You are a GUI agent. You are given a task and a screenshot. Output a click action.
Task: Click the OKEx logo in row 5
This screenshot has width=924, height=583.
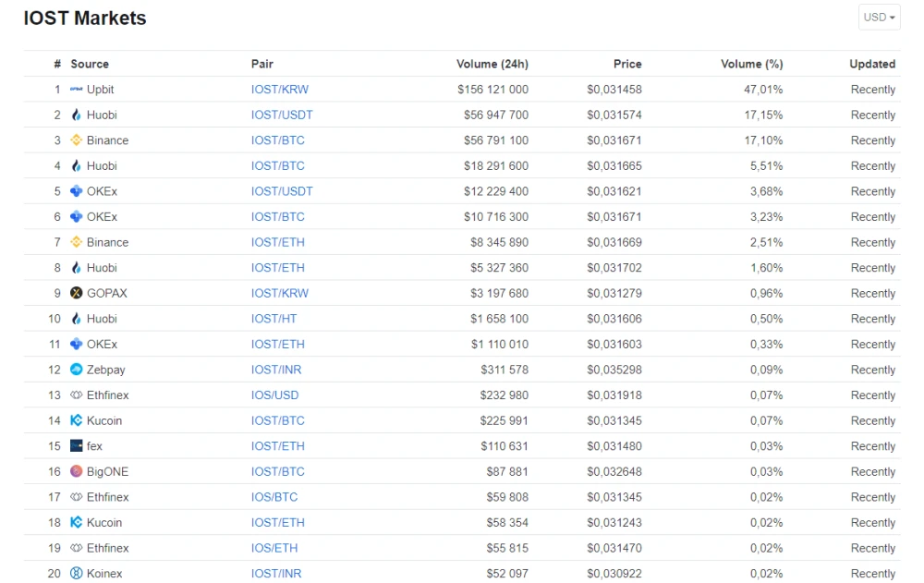point(76,191)
